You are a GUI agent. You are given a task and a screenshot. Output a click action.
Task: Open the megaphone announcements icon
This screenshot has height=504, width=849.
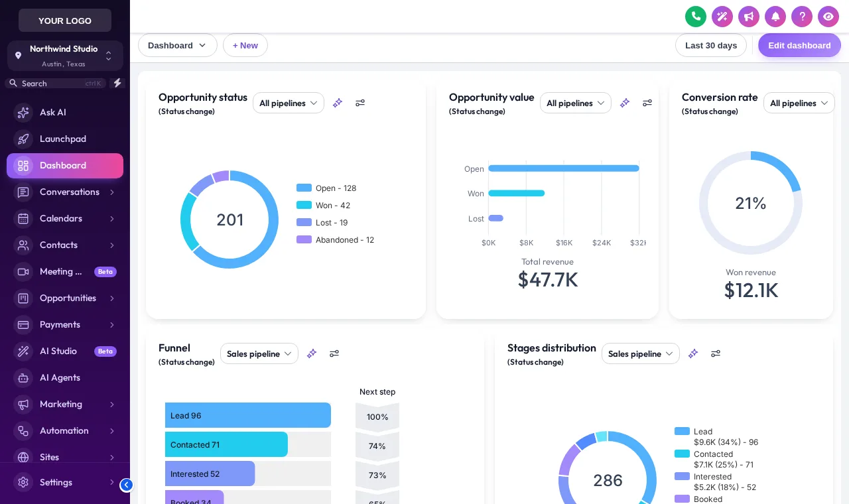coord(749,17)
